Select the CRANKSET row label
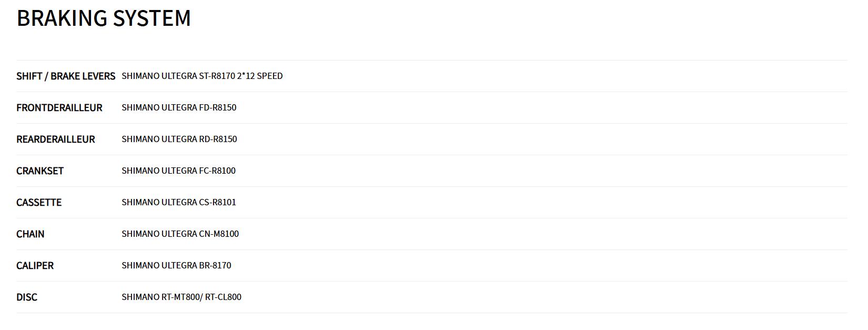The height and width of the screenshot is (330, 868). pos(40,171)
